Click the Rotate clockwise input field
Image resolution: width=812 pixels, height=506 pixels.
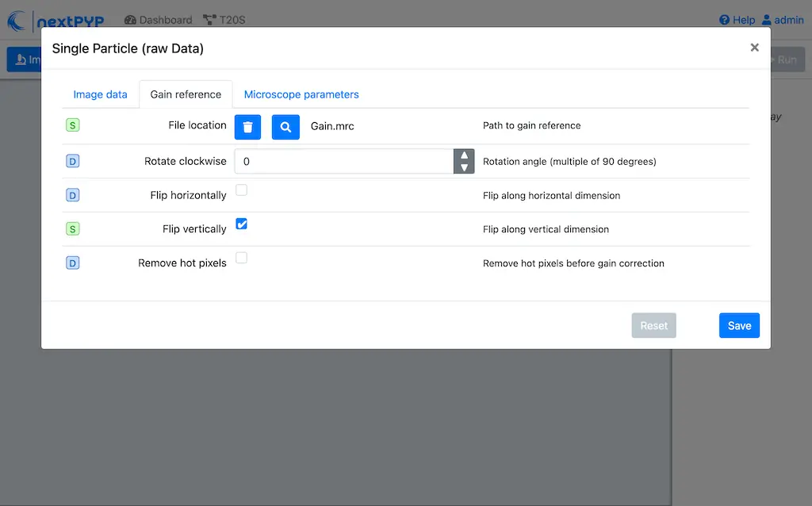(x=344, y=162)
